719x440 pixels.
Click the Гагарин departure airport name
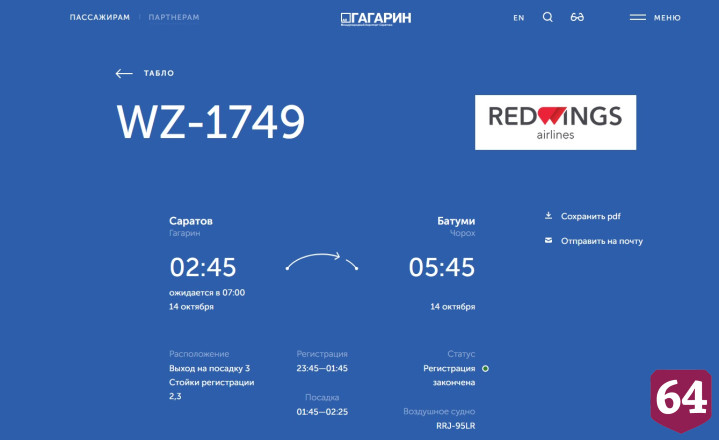pyautogui.click(x=184, y=233)
